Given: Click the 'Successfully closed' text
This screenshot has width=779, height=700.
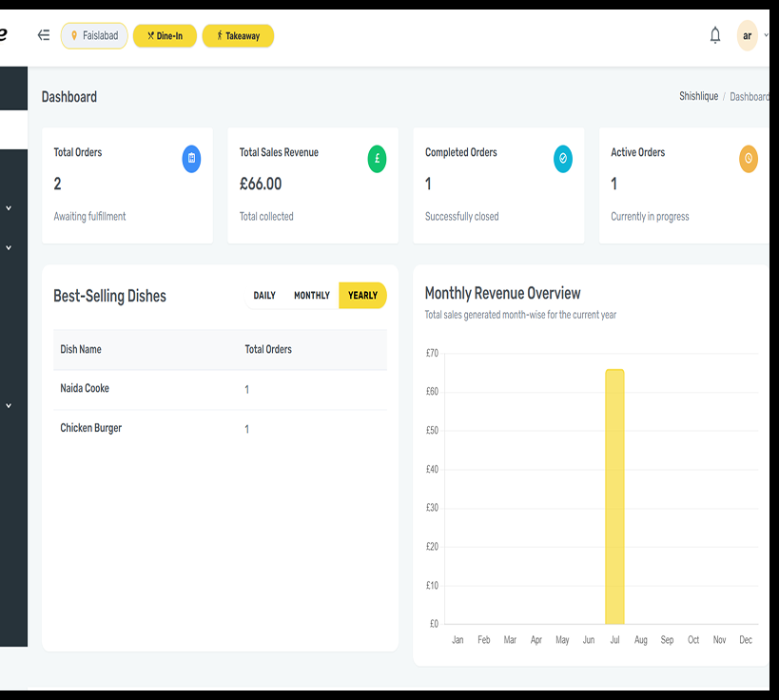Looking at the screenshot, I should (x=462, y=217).
